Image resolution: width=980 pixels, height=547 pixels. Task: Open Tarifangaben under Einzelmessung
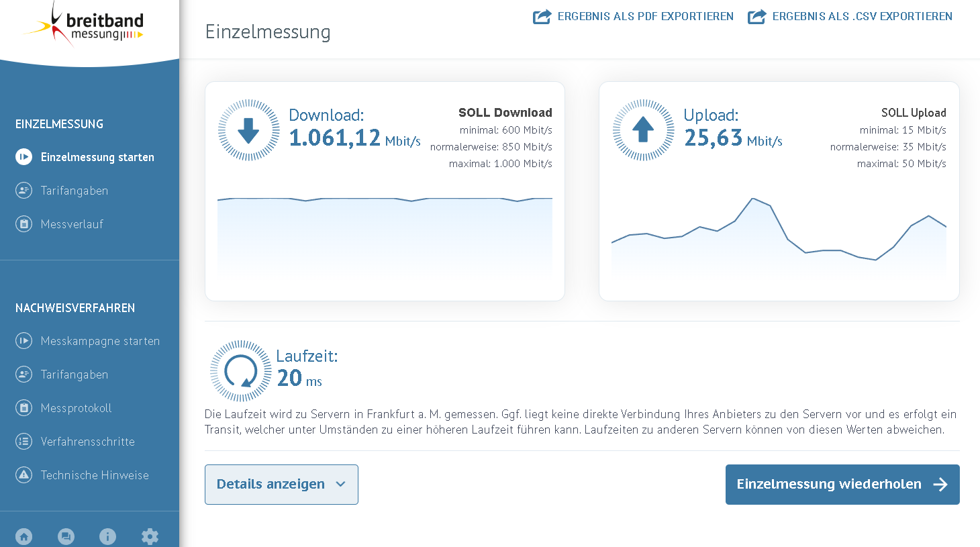click(62, 191)
